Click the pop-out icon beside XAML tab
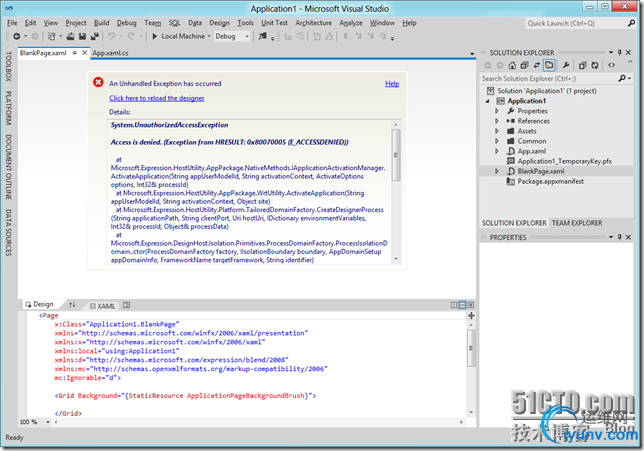644x451 pixels. tap(126, 305)
